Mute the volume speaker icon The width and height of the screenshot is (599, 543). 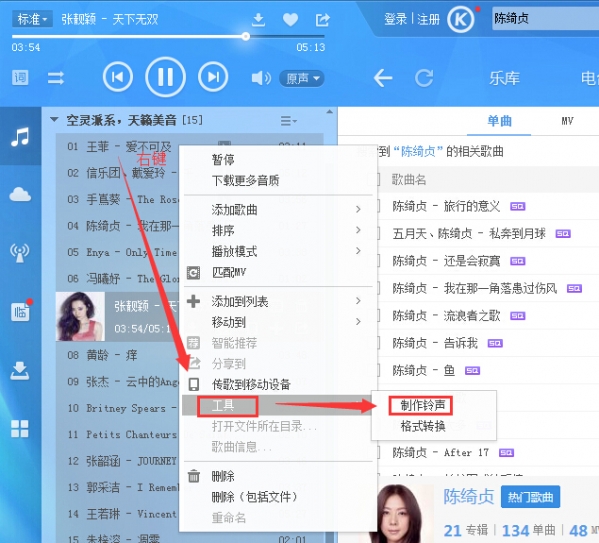pos(261,78)
